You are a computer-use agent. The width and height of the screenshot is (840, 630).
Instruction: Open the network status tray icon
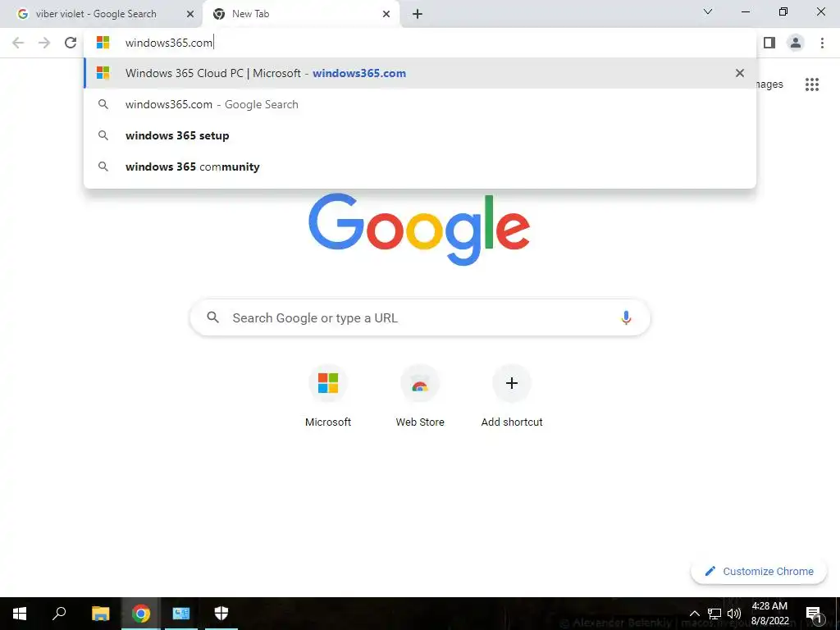[x=714, y=614]
